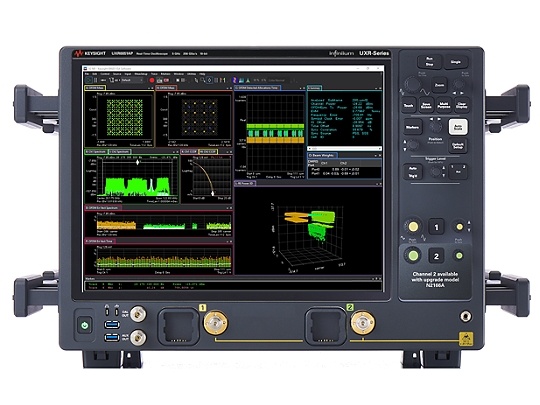The width and height of the screenshot is (540, 405).
Task: Click the horizontal scrollbar under summary panel
Action: (x=344, y=149)
